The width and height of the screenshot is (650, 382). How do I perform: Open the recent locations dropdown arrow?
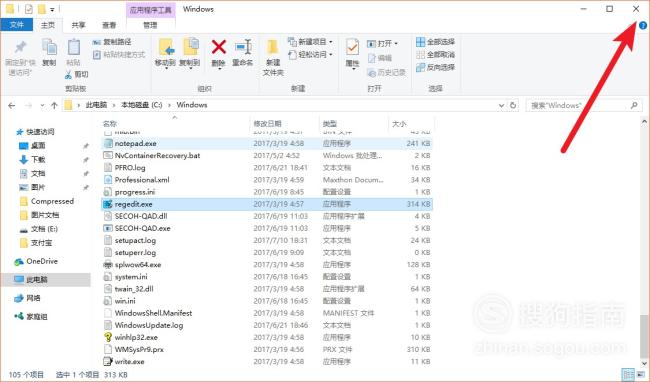coord(42,106)
